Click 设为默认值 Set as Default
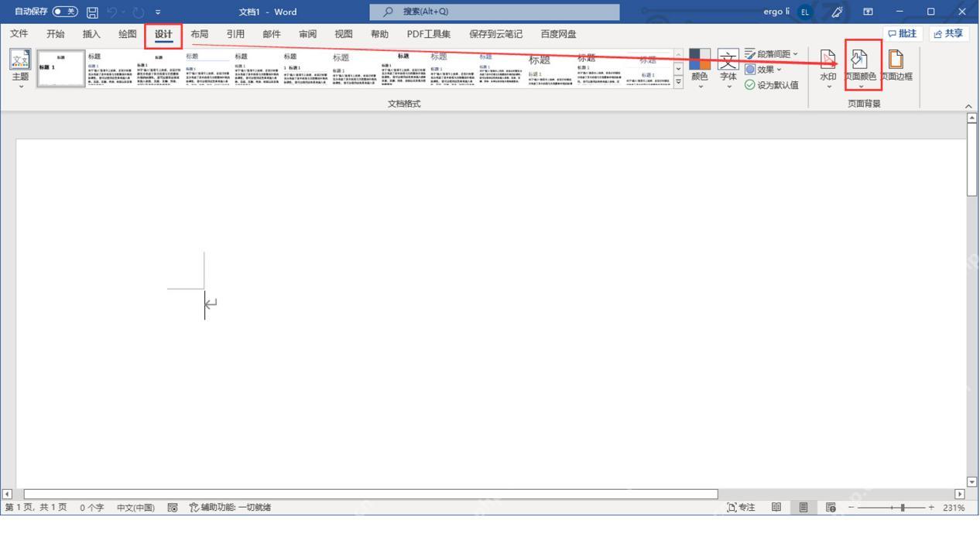Screen dimensions: 980x551 [772, 84]
